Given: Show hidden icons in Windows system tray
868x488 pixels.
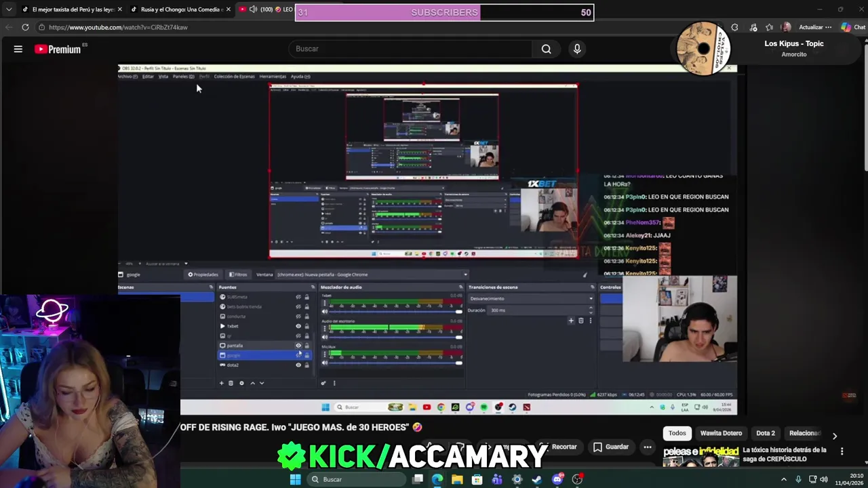Looking at the screenshot, I should coord(784,479).
